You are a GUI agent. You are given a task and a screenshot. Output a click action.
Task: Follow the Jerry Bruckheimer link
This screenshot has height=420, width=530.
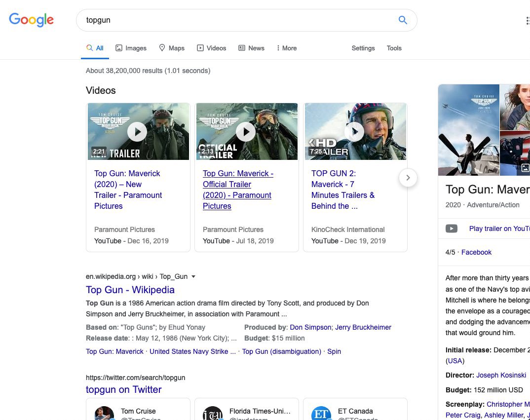point(363,327)
